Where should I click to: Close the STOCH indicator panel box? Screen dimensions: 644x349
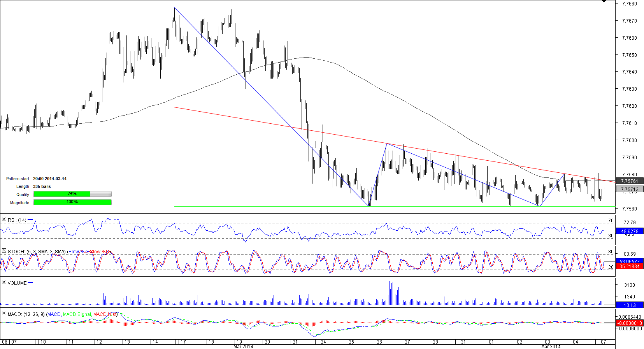click(4, 251)
